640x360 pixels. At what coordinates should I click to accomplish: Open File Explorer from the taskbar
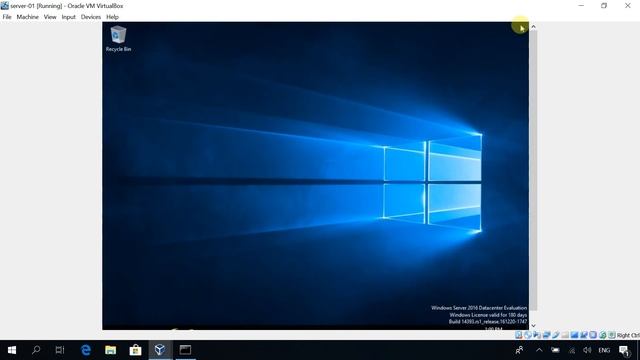[x=111, y=350]
